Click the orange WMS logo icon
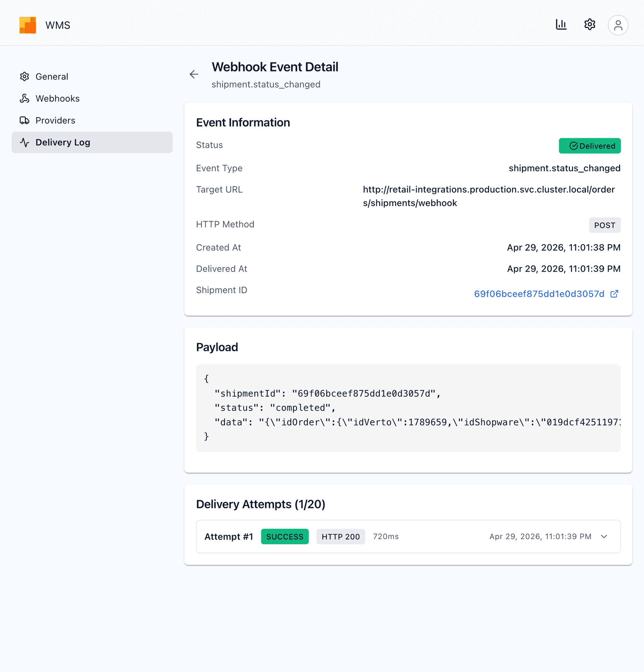This screenshot has width=644, height=672. pos(28,25)
